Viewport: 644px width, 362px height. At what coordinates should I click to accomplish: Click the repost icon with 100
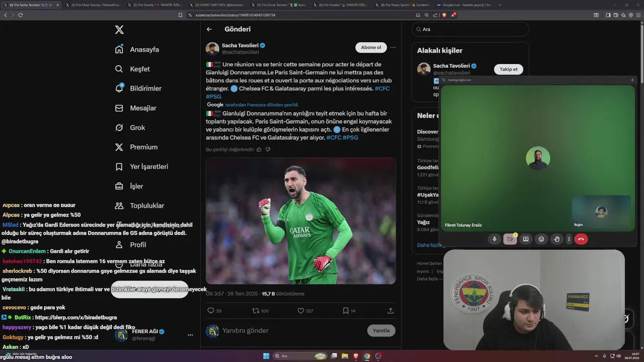pos(256,311)
